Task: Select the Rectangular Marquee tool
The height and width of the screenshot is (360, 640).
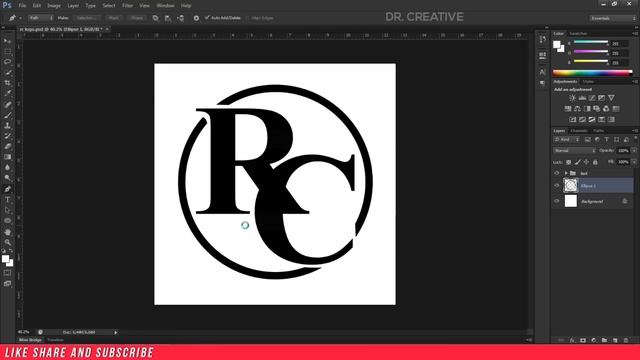Action: [x=7, y=52]
